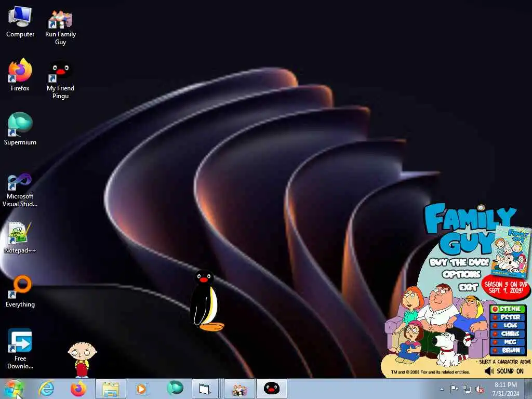
Task: Open Windows Media Player taskbar icon
Action: tap(141, 389)
